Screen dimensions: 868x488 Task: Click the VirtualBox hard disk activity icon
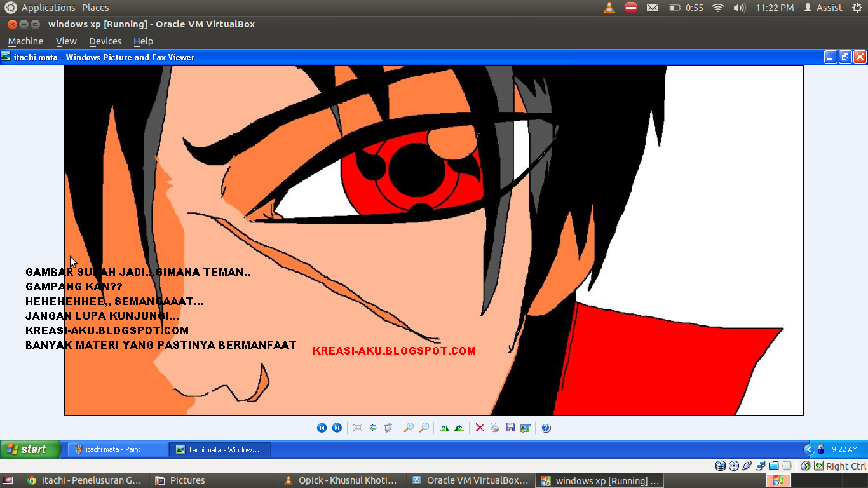pos(721,466)
